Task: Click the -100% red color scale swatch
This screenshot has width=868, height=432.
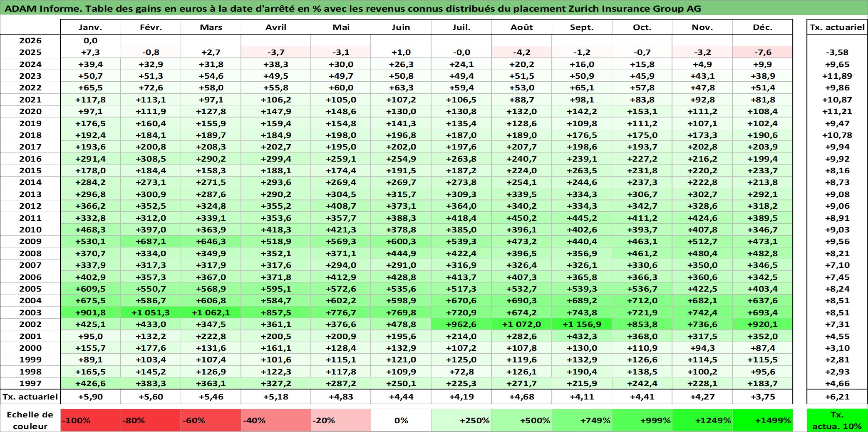Action: pos(91,420)
